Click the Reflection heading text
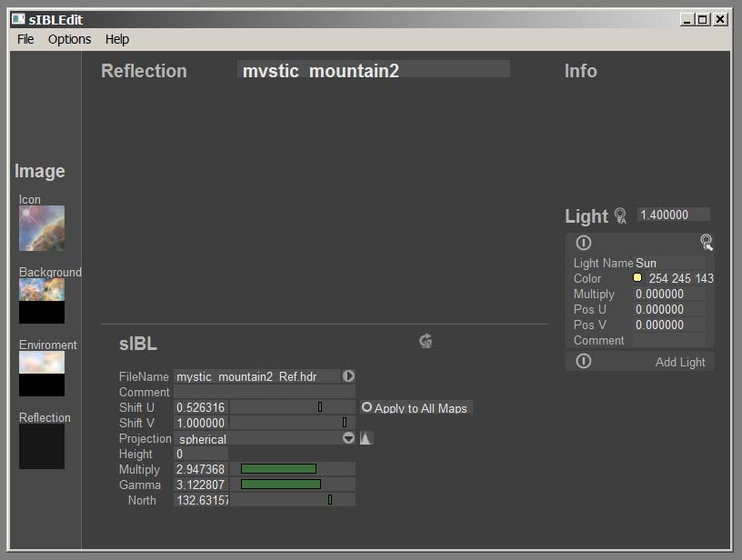The image size is (742, 560). (144, 71)
